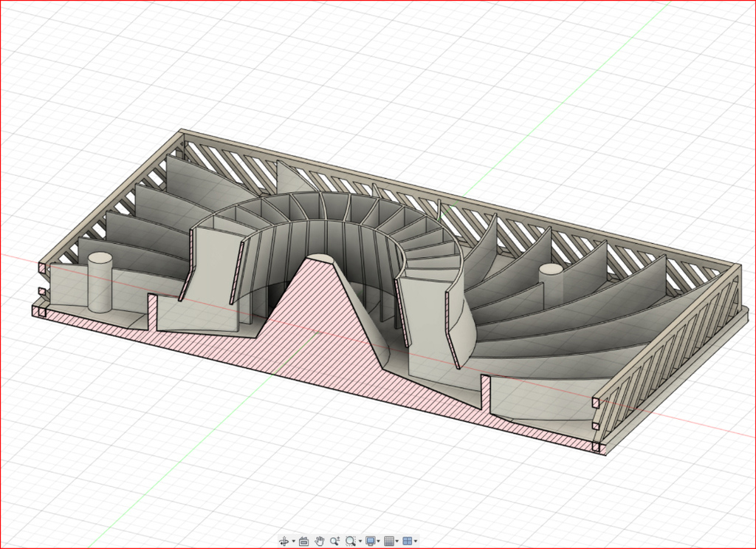Screen dimensions: 756x549
Task: Click the Viewports layout icon
Action: tap(407, 541)
